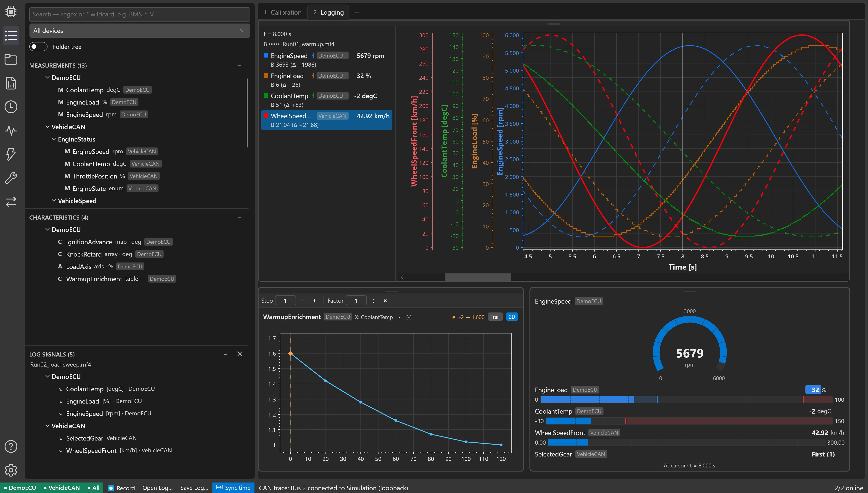Toggle the Record button

tap(121, 488)
